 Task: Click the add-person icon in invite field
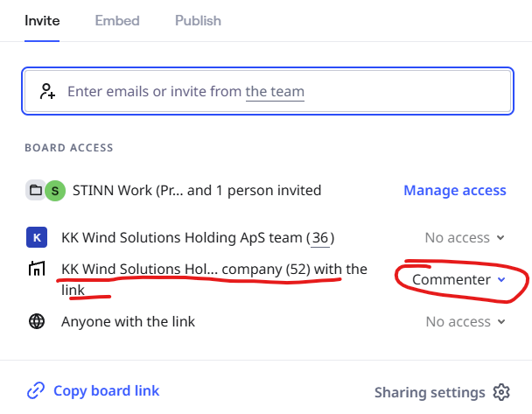point(47,91)
